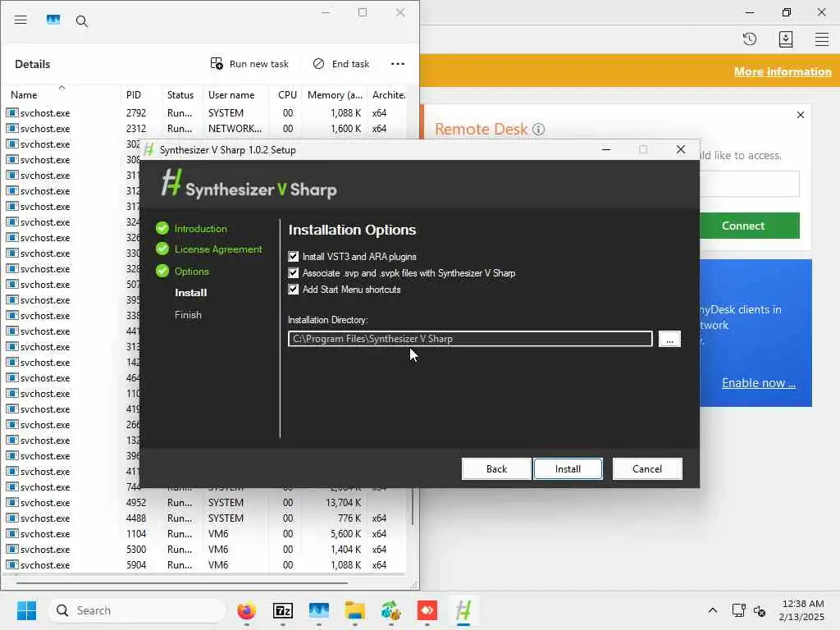Click info icon next to Remote Desk

pyautogui.click(x=538, y=129)
